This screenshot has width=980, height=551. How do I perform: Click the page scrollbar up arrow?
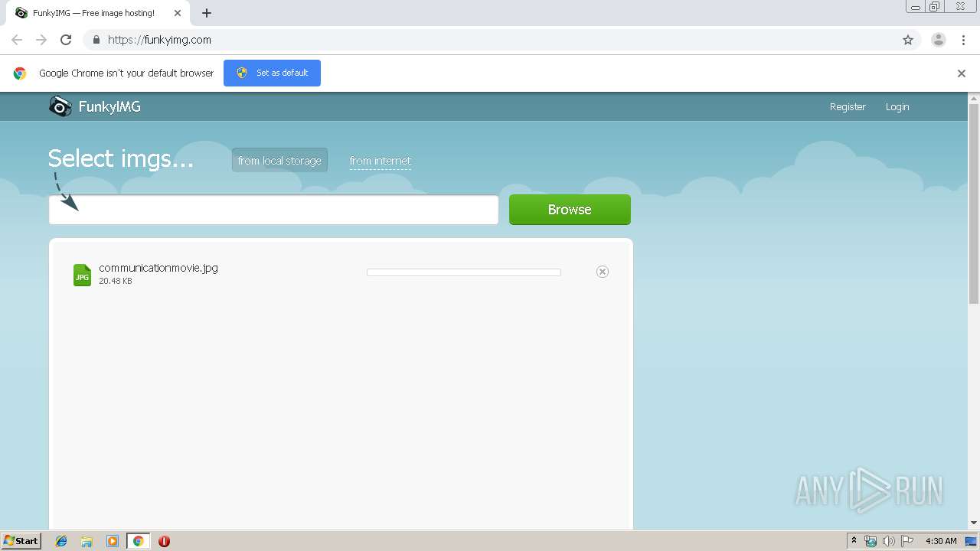974,98
